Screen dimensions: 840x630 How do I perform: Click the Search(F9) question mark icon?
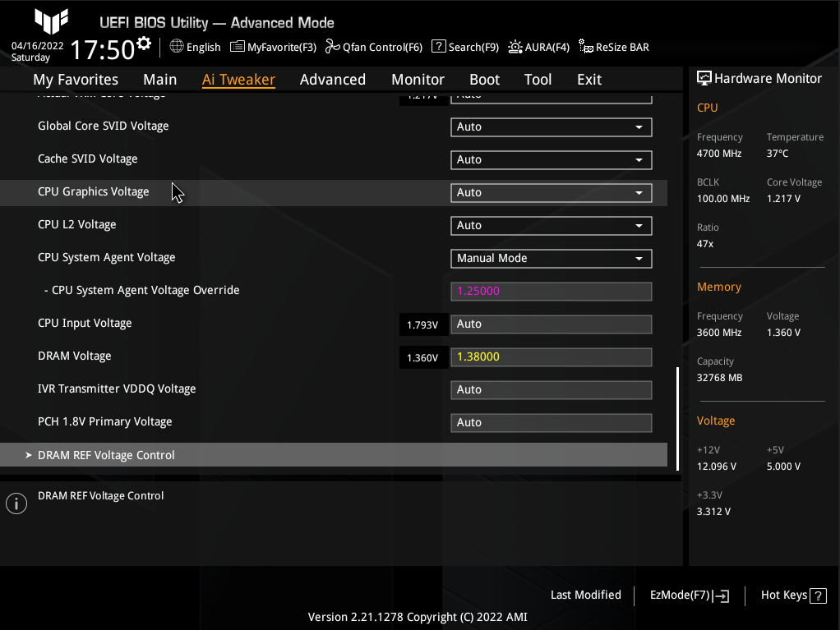(x=439, y=46)
